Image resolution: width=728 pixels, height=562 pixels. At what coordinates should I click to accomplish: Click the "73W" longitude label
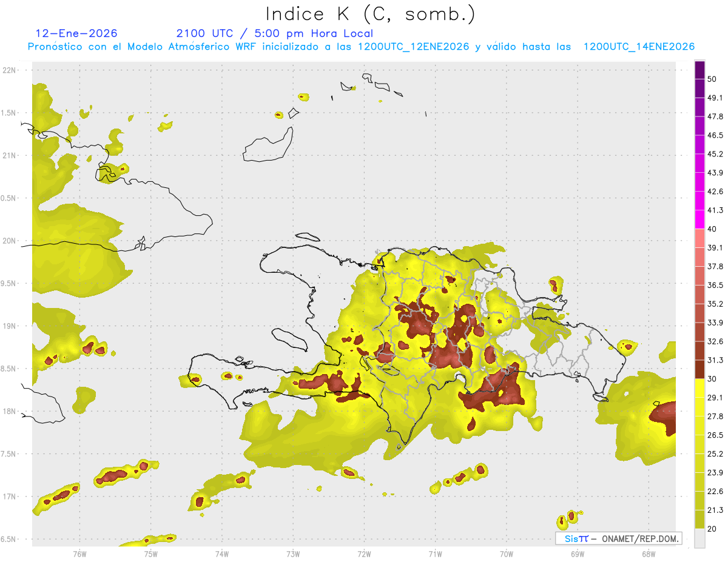pos(293,554)
